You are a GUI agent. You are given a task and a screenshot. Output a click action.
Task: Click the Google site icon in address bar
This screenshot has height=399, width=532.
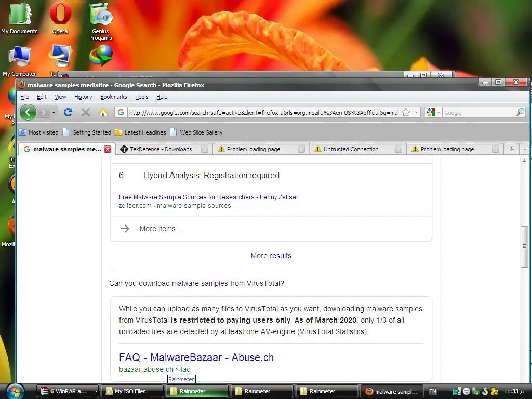tap(121, 112)
